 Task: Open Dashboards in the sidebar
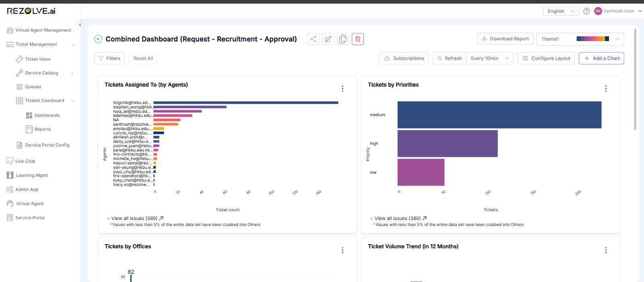point(43,115)
